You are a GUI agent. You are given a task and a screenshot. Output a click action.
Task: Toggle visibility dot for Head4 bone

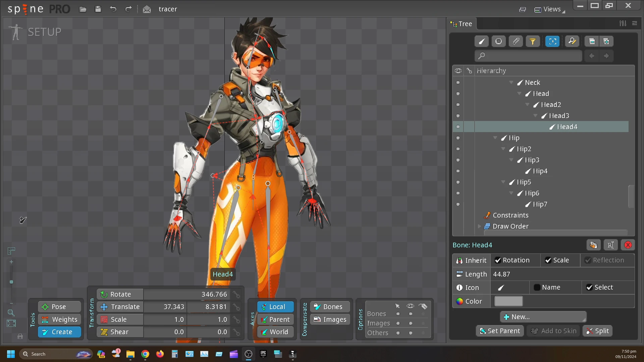click(458, 127)
